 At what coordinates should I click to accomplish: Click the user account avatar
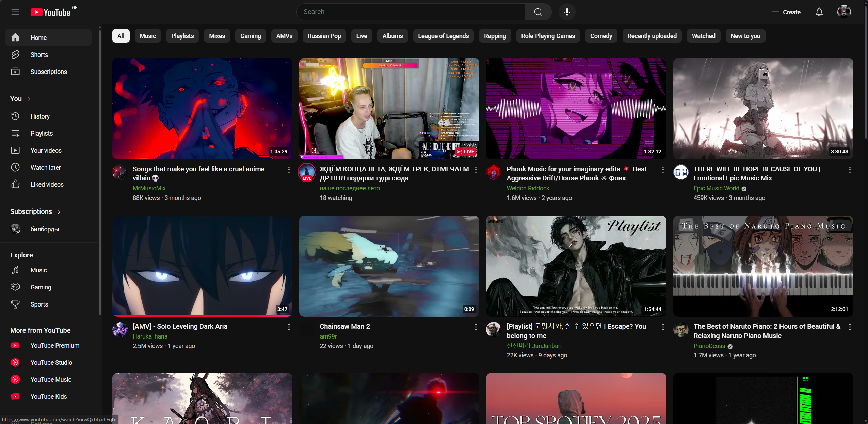tap(844, 12)
